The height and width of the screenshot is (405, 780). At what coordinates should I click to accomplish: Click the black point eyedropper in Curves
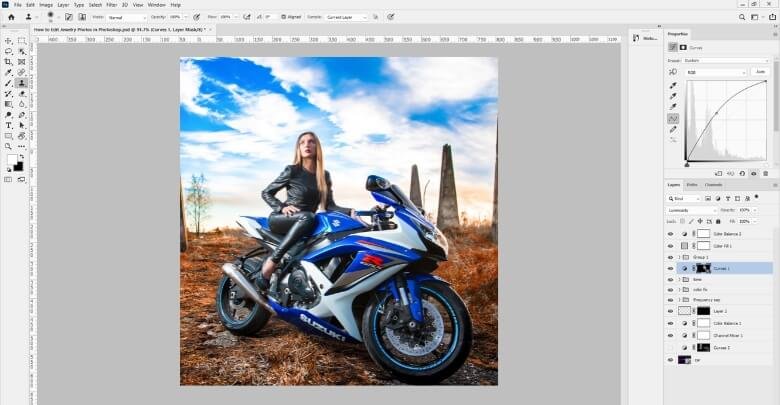673,86
